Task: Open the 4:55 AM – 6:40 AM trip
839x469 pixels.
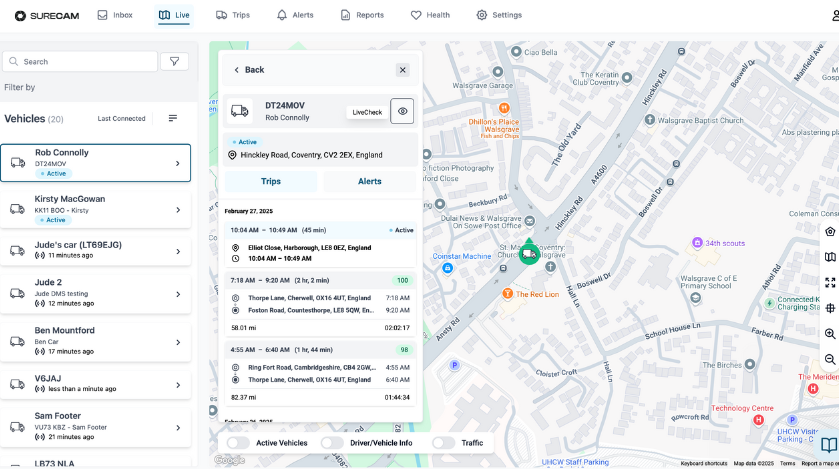Action: coord(320,373)
